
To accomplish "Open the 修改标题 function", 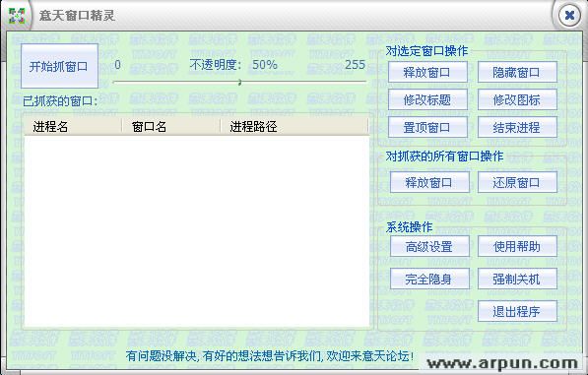I will pyautogui.click(x=427, y=99).
